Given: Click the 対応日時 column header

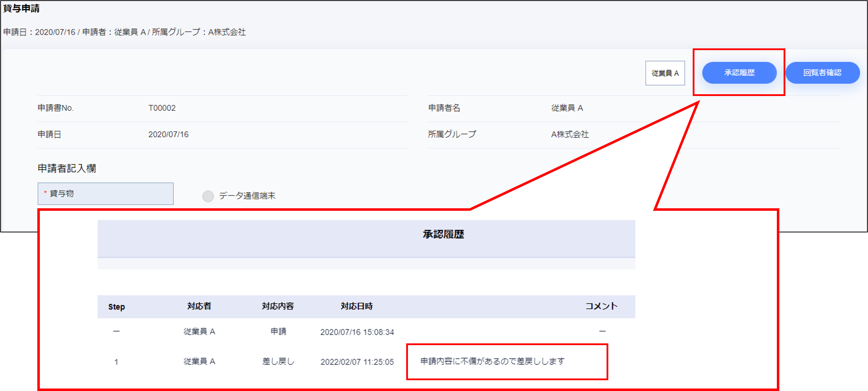Looking at the screenshot, I should (357, 306).
